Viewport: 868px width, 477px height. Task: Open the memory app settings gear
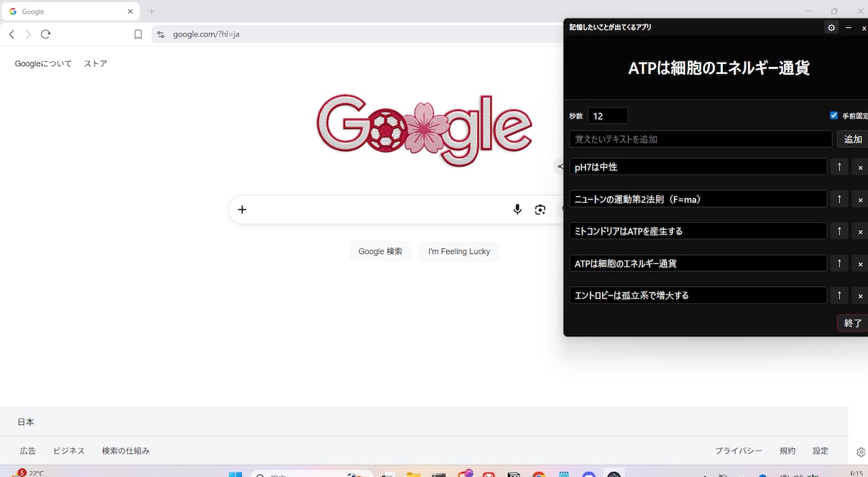click(x=831, y=28)
